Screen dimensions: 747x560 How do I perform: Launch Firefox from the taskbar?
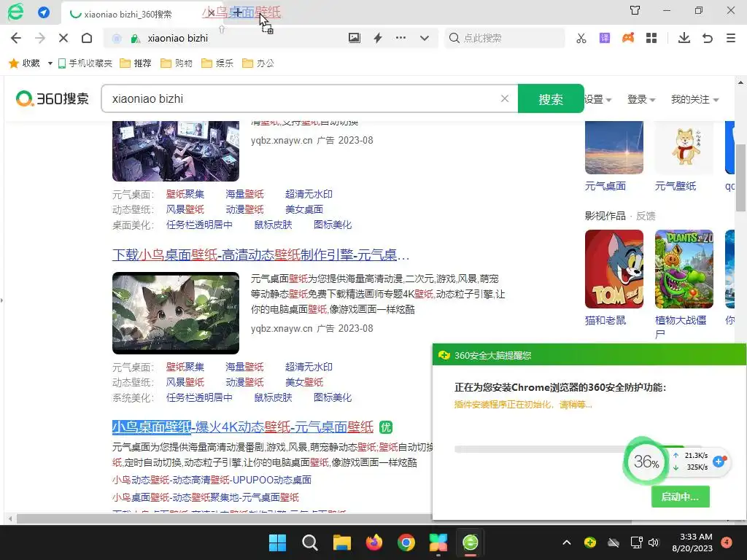pyautogui.click(x=374, y=542)
